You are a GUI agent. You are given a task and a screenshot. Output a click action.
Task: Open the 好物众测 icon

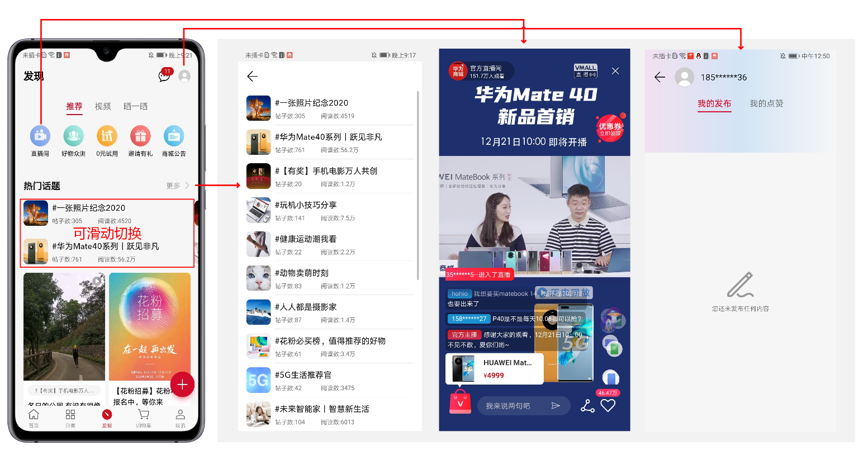[x=73, y=136]
